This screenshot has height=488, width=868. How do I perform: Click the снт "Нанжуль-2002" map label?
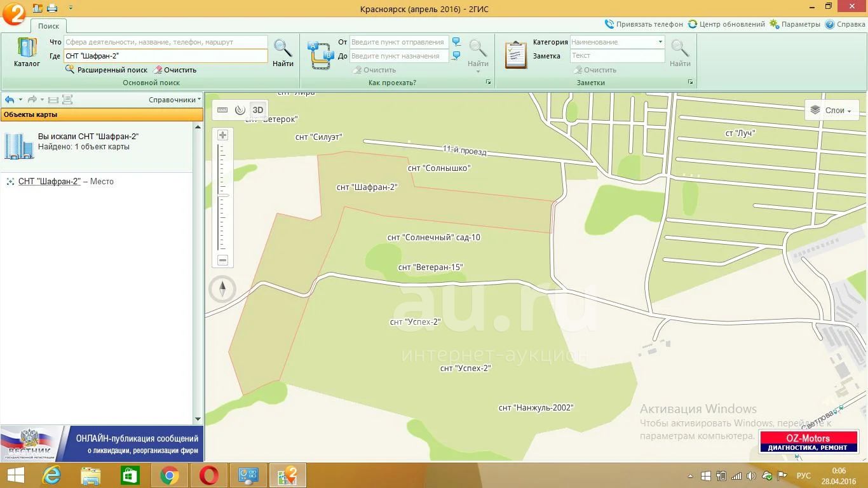(536, 407)
